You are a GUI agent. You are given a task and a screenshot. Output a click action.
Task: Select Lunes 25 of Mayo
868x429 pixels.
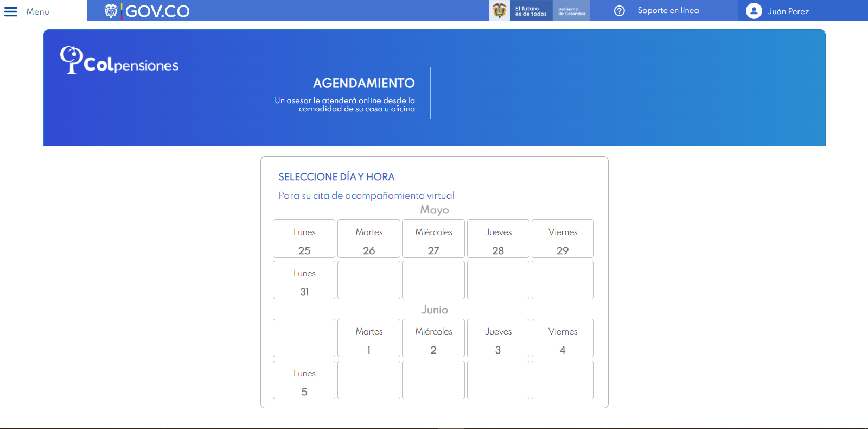pos(304,238)
